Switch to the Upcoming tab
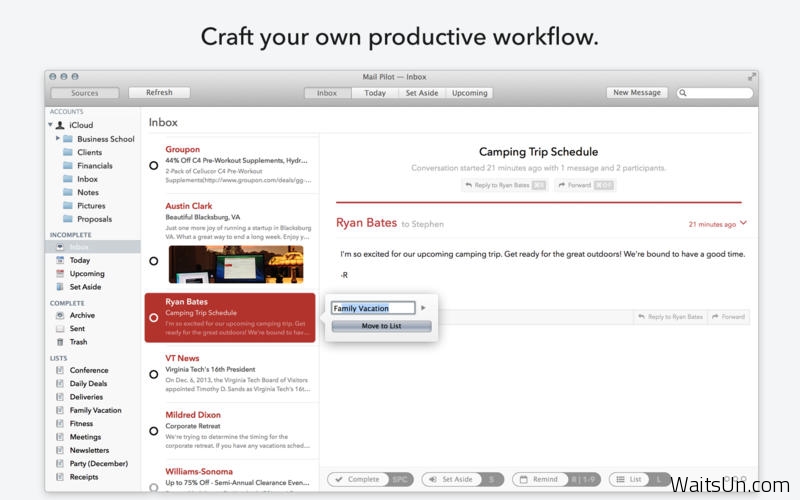Viewport: 800px width, 500px height. point(469,93)
